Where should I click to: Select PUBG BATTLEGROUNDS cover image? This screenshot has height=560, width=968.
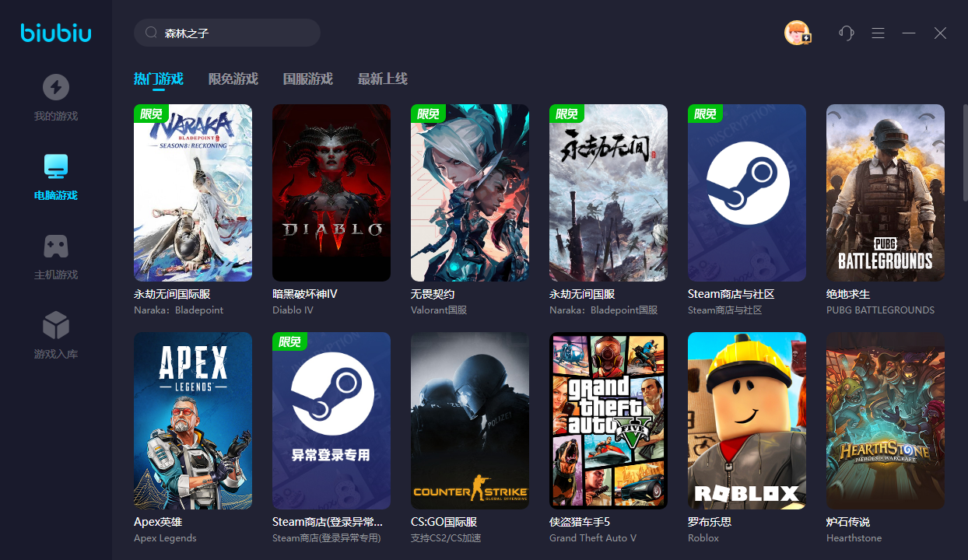pos(885,193)
